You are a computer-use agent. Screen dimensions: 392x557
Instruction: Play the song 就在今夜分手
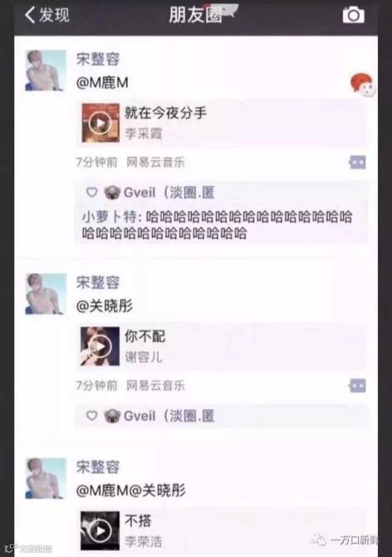pyautogui.click(x=100, y=123)
